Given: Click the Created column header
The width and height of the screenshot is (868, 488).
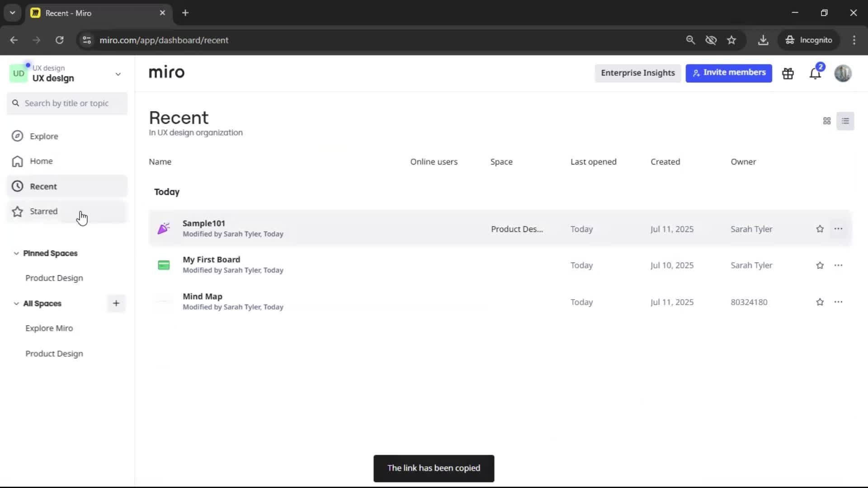Looking at the screenshot, I should tap(665, 162).
